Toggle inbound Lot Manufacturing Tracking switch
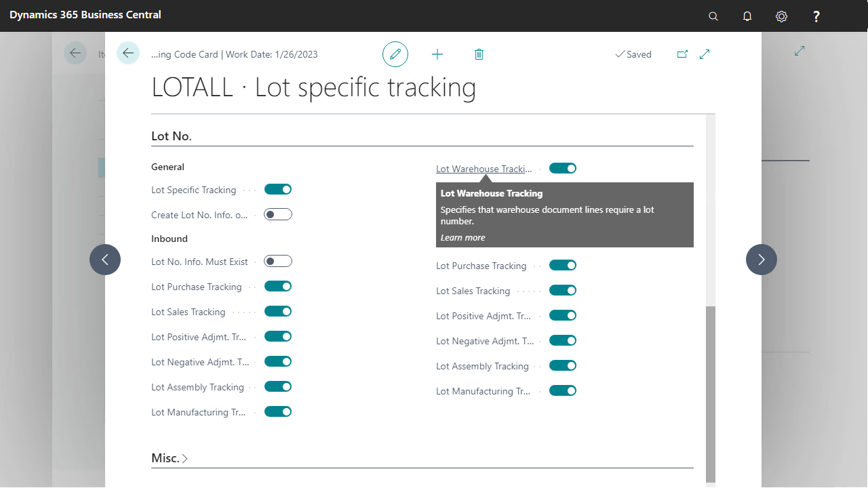The image size is (868, 488). [278, 411]
